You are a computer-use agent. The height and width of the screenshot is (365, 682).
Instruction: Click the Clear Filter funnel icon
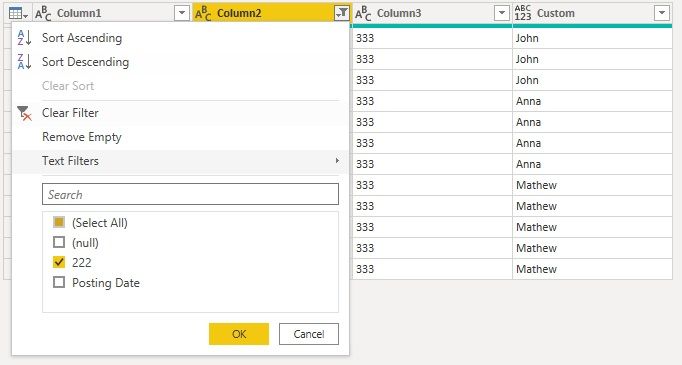pyautogui.click(x=24, y=113)
